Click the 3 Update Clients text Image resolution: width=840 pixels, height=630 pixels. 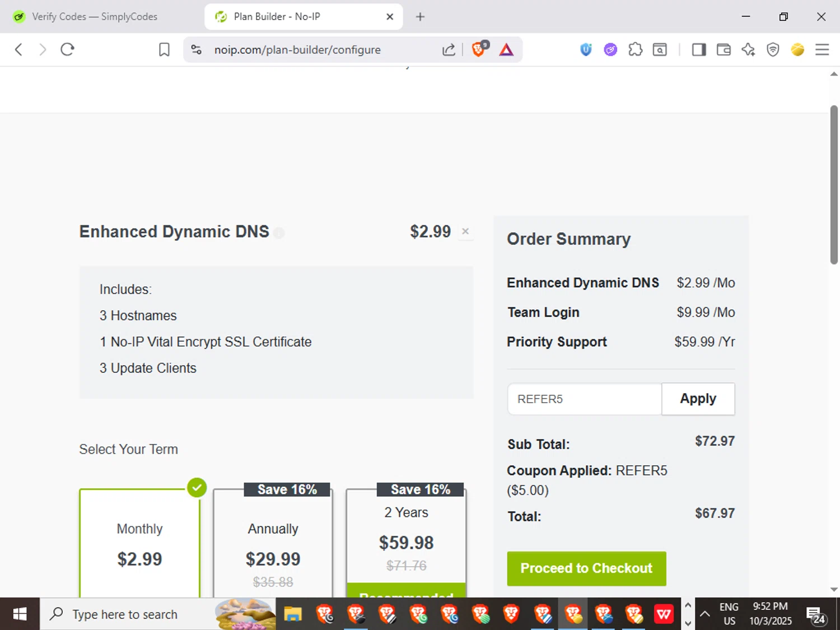pos(148,368)
